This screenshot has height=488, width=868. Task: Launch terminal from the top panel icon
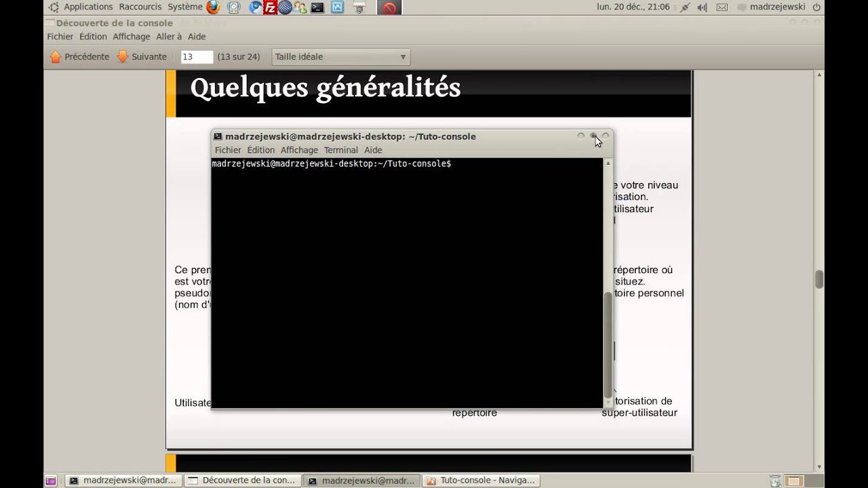coord(316,7)
